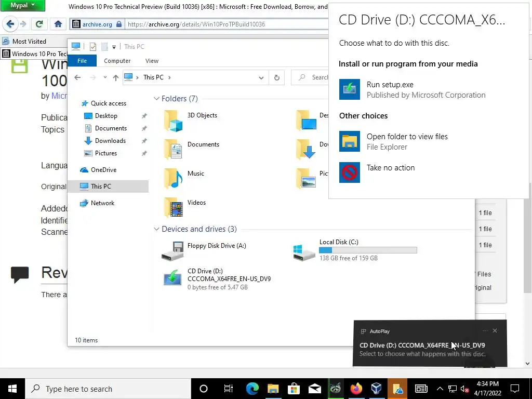The image size is (532, 399).
Task: Open Explorer recent locations dropdown
Action: tap(105, 77)
